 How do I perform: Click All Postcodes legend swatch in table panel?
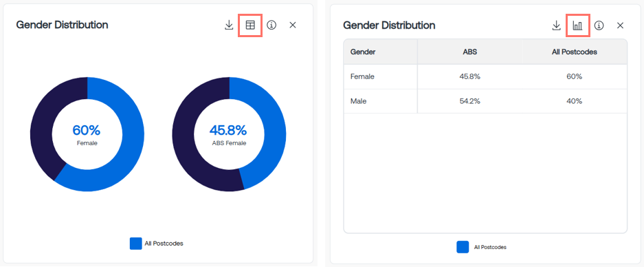click(x=463, y=247)
